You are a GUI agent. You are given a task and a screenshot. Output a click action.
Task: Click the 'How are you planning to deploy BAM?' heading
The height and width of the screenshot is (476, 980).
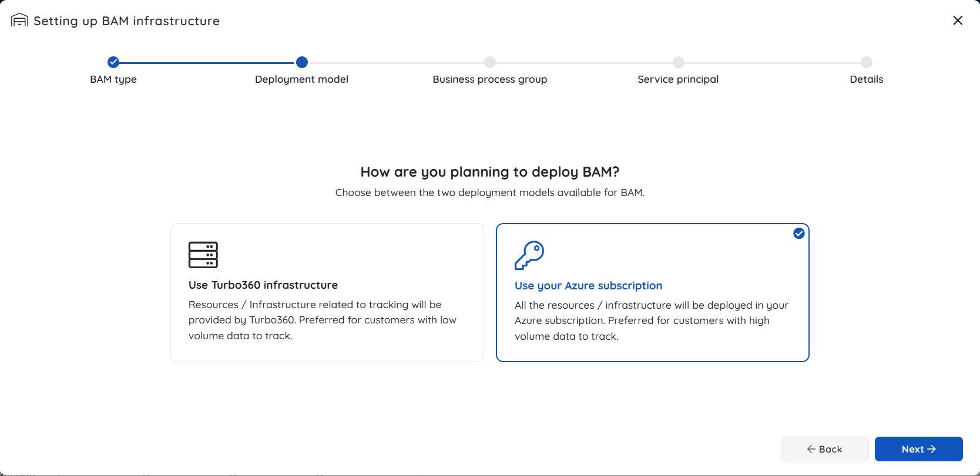[490, 172]
